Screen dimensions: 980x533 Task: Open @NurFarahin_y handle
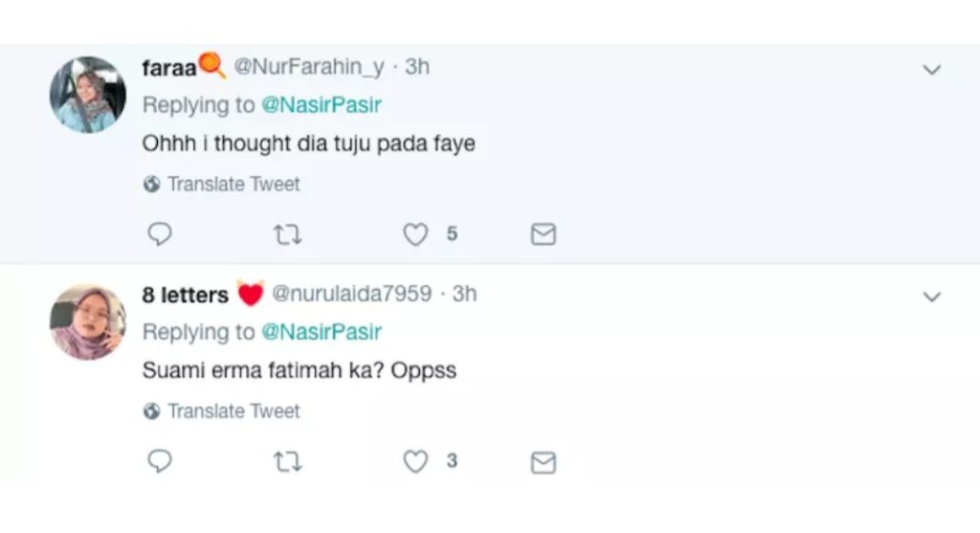[309, 67]
